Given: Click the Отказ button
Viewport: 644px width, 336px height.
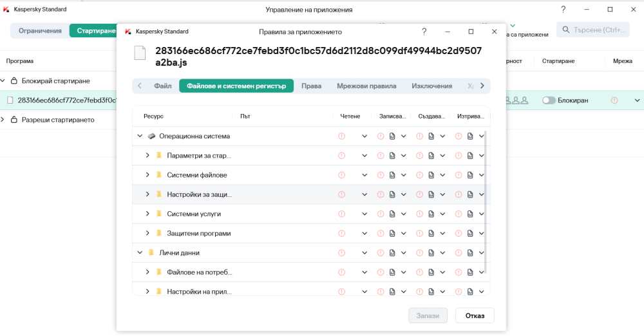Looking at the screenshot, I should (475, 315).
